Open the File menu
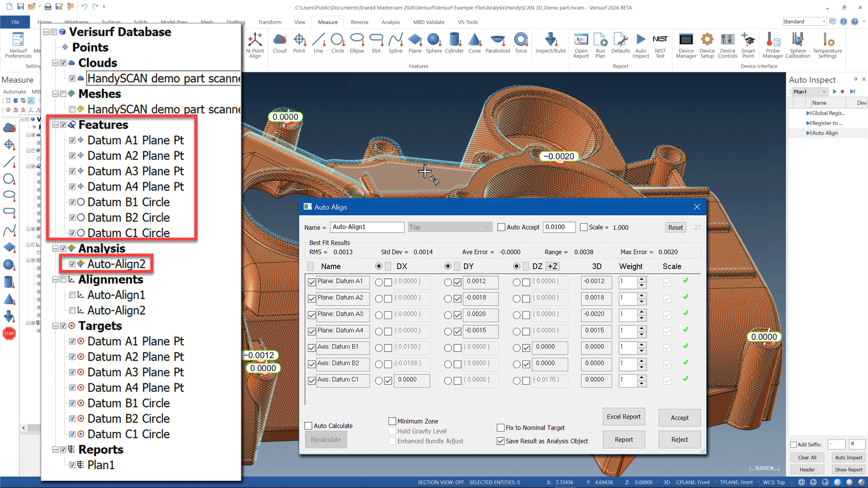The height and width of the screenshot is (488, 868). (x=15, y=22)
